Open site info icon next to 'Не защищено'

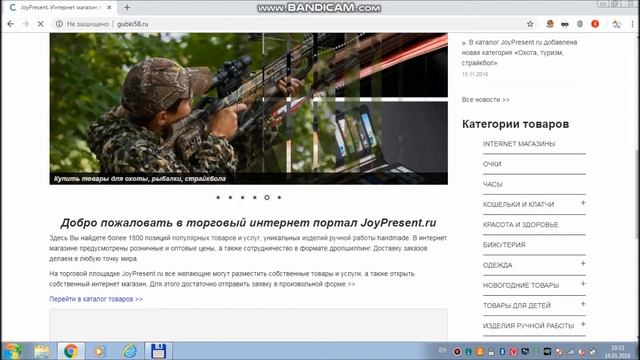point(60,24)
